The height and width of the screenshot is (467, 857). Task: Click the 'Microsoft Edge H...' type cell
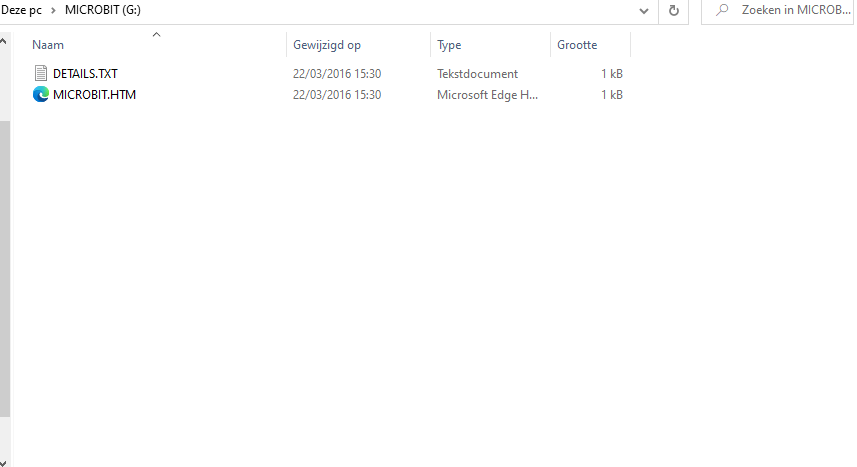click(x=488, y=95)
